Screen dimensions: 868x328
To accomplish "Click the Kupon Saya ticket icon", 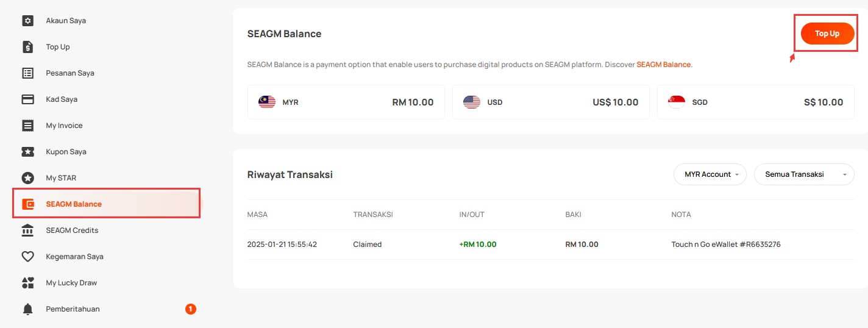I will point(27,152).
